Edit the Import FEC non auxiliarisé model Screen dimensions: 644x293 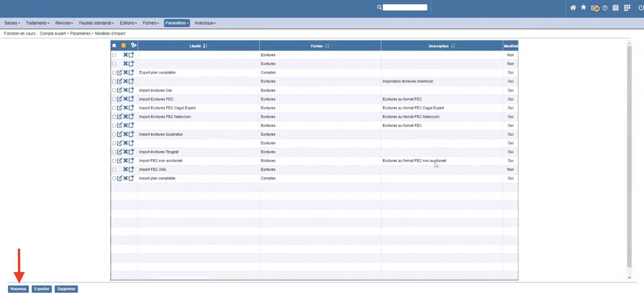(119, 160)
